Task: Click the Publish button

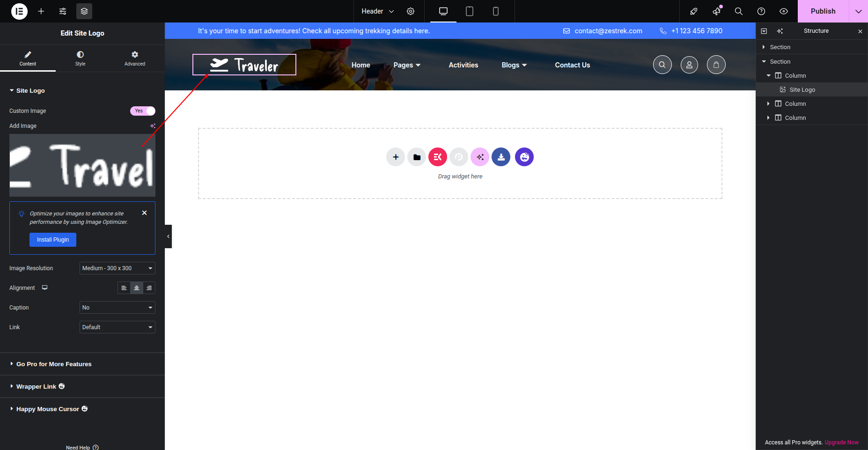Action: click(x=823, y=11)
